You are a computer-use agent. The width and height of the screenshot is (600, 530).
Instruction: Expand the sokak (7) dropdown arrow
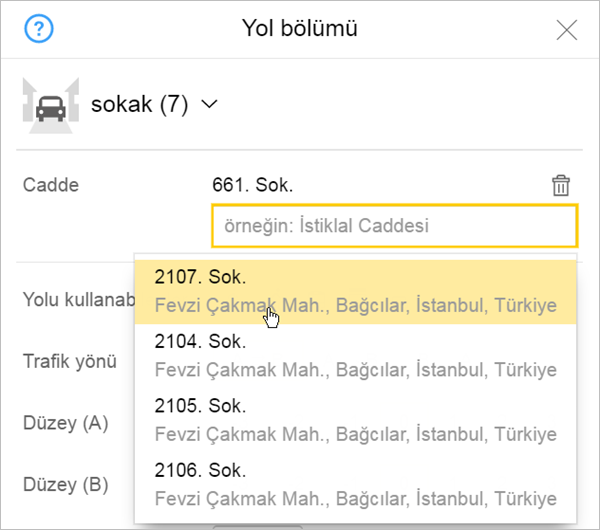[209, 104]
